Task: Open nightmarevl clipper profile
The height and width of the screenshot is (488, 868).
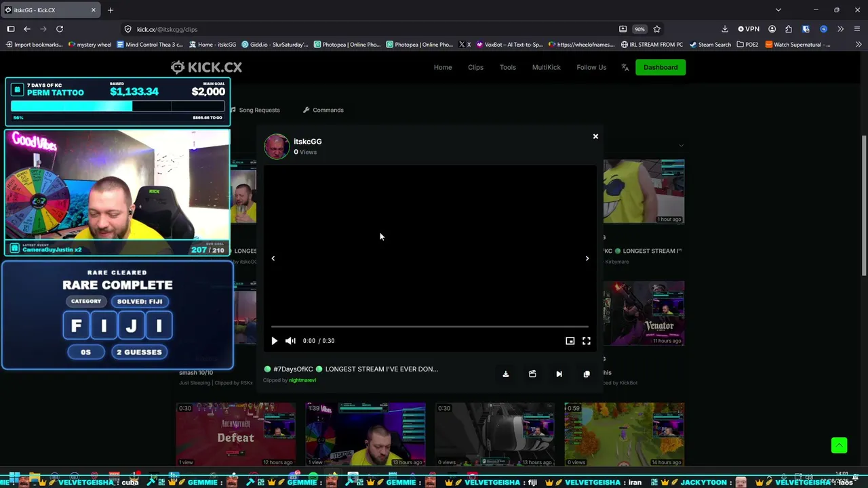Action: coord(302,380)
